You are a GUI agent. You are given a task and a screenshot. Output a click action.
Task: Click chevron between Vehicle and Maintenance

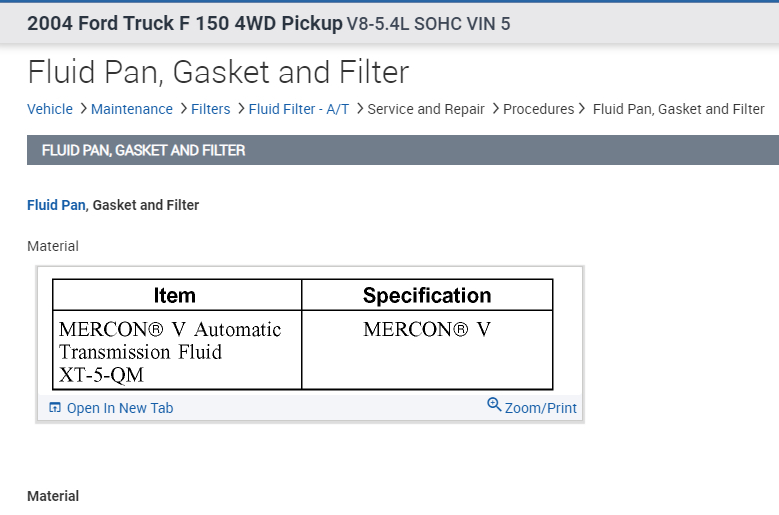(82, 109)
